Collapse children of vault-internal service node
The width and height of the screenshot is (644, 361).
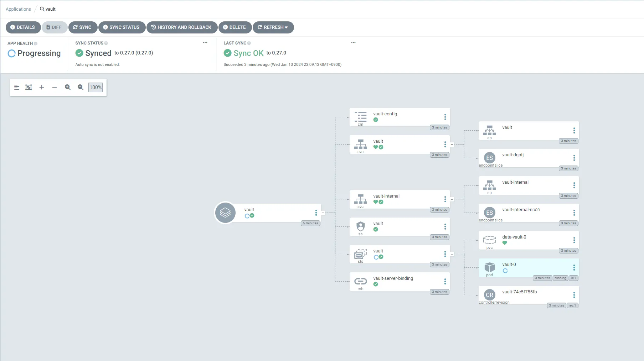[452, 199]
